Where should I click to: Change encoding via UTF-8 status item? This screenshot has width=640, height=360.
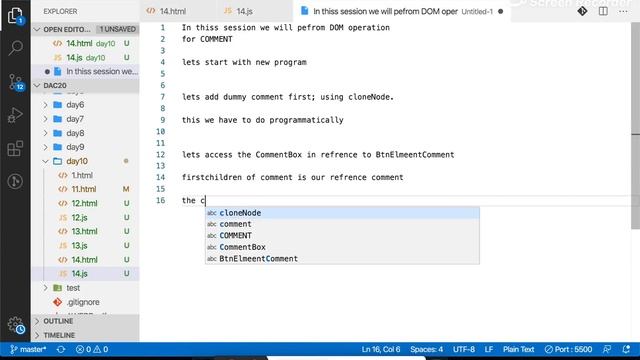pyautogui.click(x=464, y=349)
